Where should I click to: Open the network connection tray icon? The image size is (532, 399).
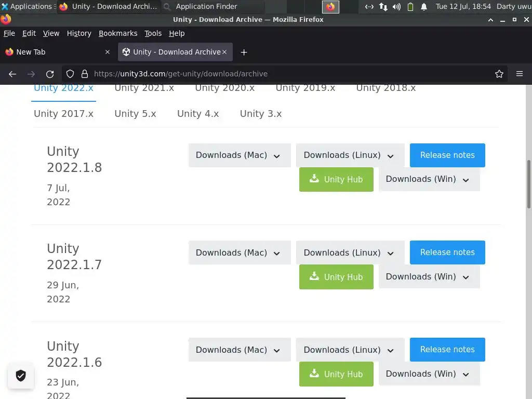(369, 6)
